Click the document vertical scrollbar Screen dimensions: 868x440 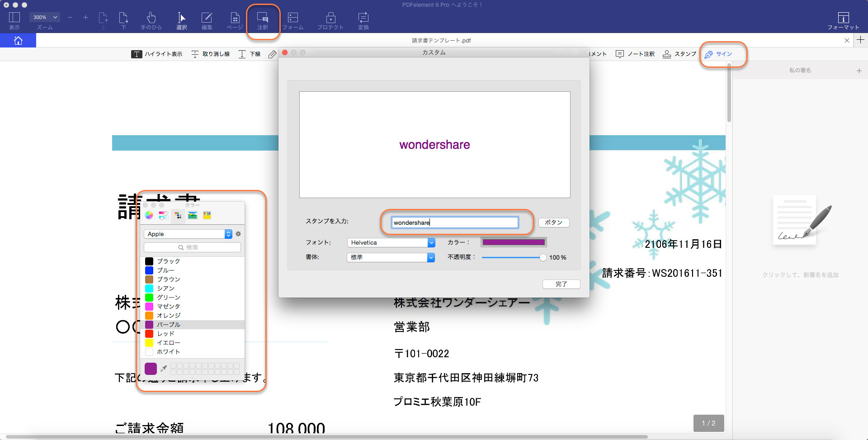pyautogui.click(x=729, y=93)
